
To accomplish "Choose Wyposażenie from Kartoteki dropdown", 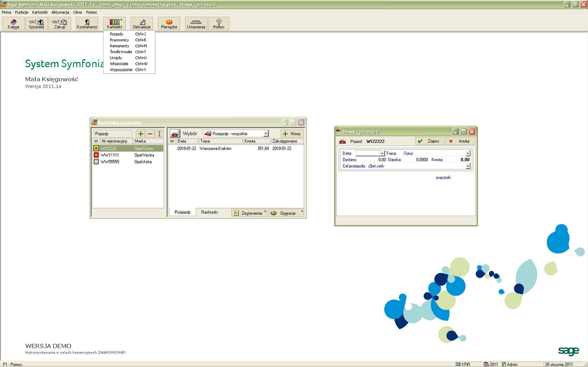I will coord(129,70).
